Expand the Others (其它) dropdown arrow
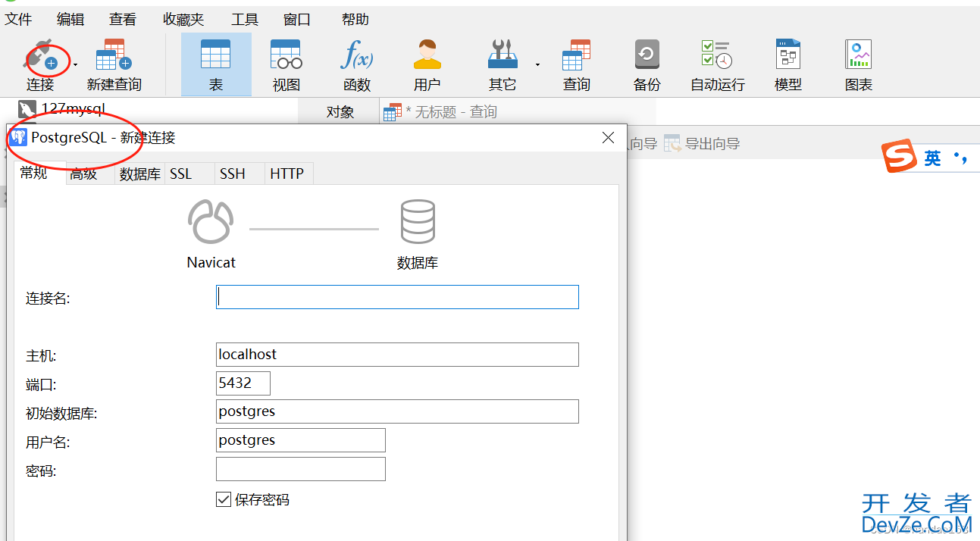Image resolution: width=980 pixels, height=541 pixels. coord(537,65)
